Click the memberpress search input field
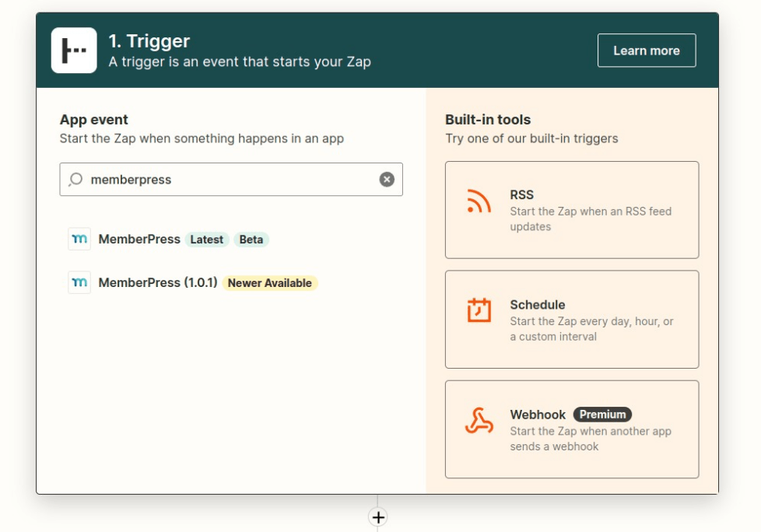The image size is (761, 532). (231, 180)
